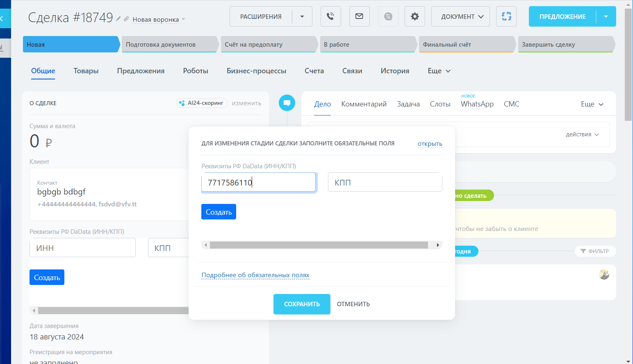Open the СМС timeline tab
The image size is (633, 364).
[512, 104]
